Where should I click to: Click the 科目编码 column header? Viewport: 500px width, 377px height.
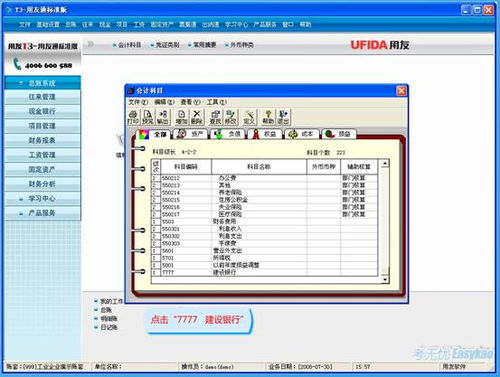coord(186,167)
